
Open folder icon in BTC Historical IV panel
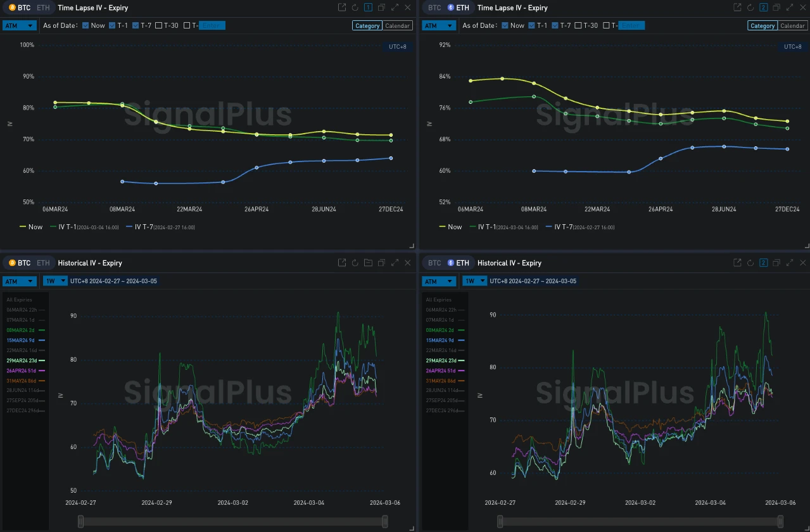point(368,263)
